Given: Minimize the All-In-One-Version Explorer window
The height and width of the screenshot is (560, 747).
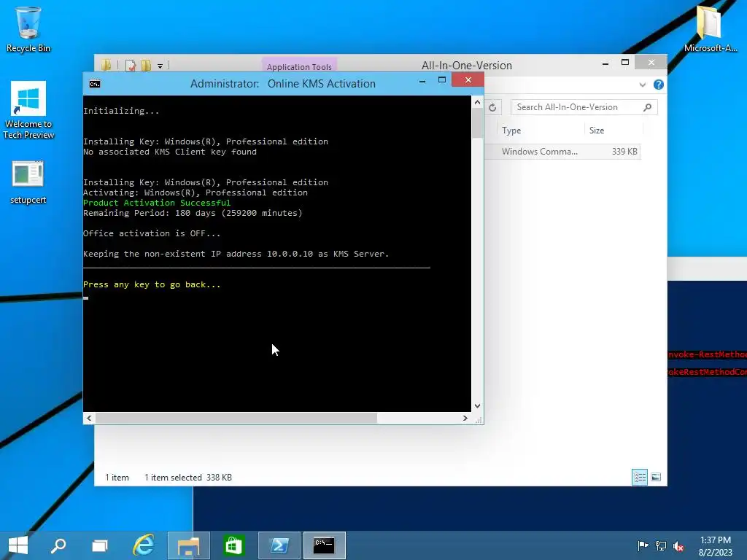Looking at the screenshot, I should pyautogui.click(x=605, y=63).
